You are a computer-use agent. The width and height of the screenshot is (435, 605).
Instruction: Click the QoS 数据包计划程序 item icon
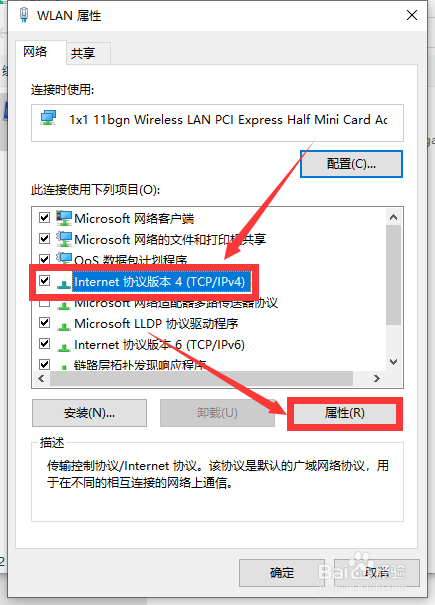[64, 259]
